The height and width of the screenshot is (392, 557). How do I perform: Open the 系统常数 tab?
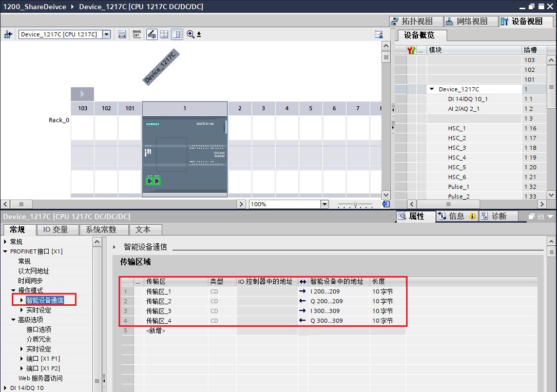(103, 230)
